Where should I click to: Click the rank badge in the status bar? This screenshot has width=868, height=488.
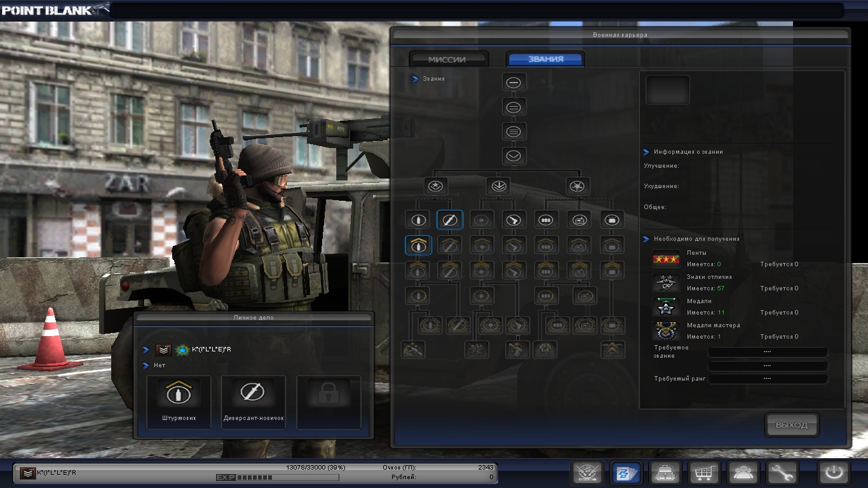27,473
